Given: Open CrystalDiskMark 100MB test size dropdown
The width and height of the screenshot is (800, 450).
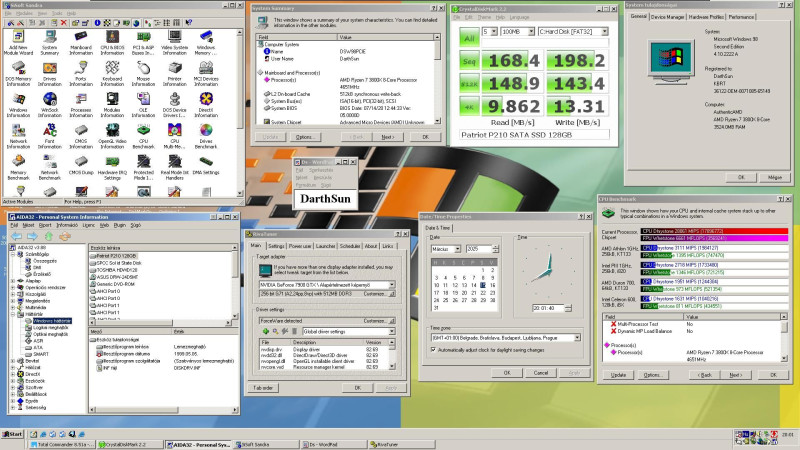Looking at the screenshot, I should point(531,32).
